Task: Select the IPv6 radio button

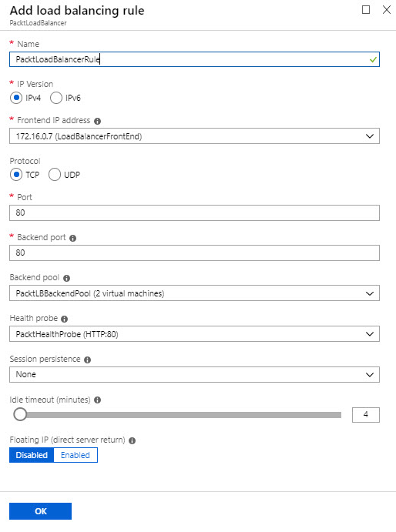Action: click(56, 98)
